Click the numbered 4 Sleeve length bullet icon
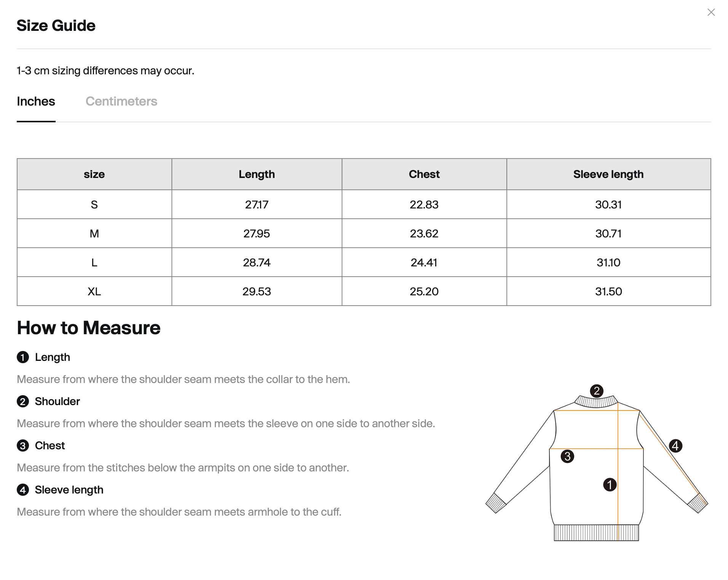Image resolution: width=728 pixels, height=580 pixels. (x=23, y=490)
